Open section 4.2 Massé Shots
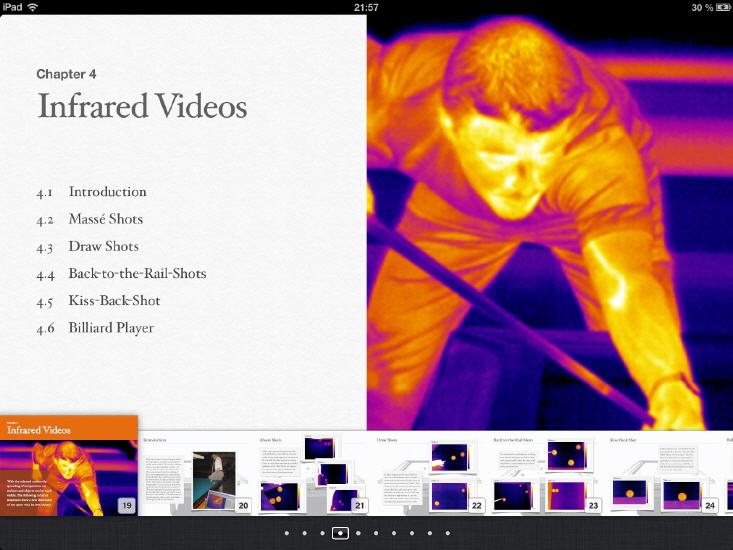Image resolution: width=733 pixels, height=550 pixels. [90, 219]
